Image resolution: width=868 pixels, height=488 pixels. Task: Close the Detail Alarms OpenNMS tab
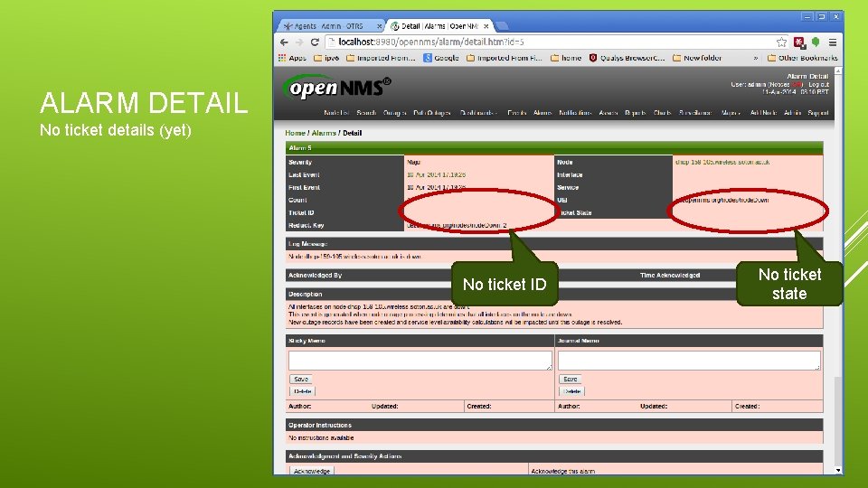(x=486, y=26)
